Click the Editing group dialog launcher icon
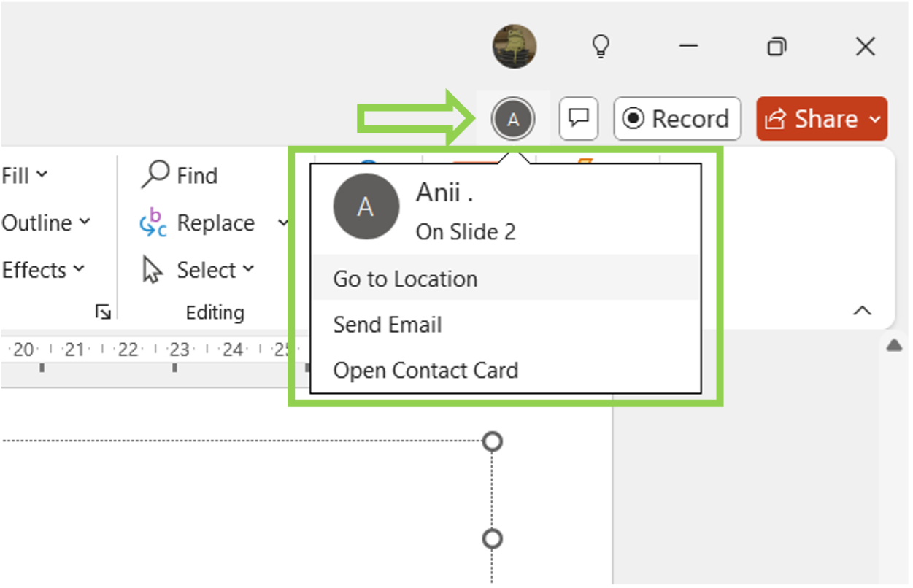This screenshot has height=588, width=913. pos(103,312)
